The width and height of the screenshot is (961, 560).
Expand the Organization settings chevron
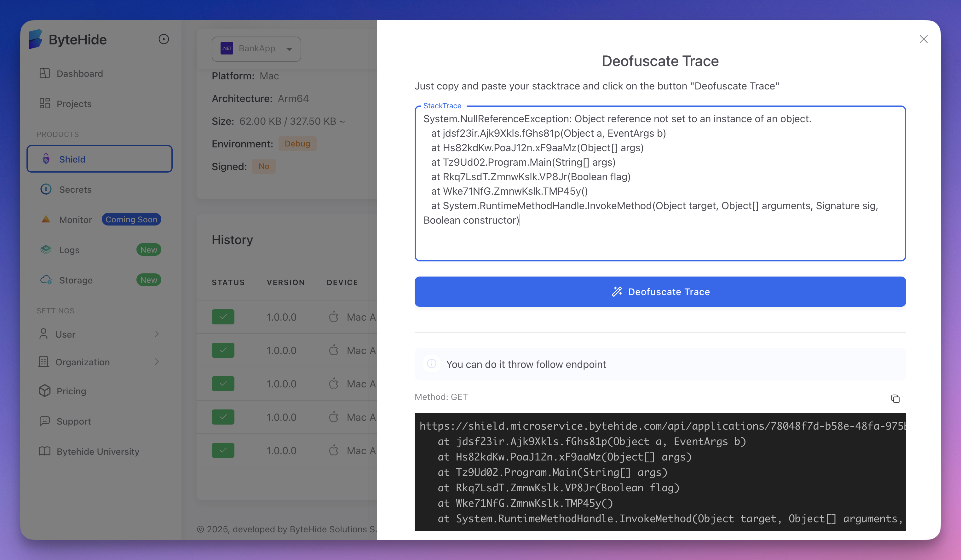point(157,362)
